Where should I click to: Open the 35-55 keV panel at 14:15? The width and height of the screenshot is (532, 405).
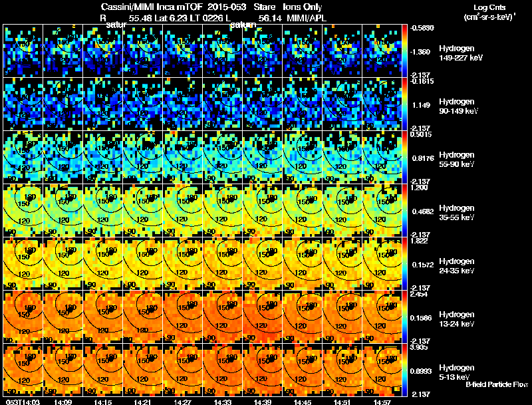tap(103, 211)
